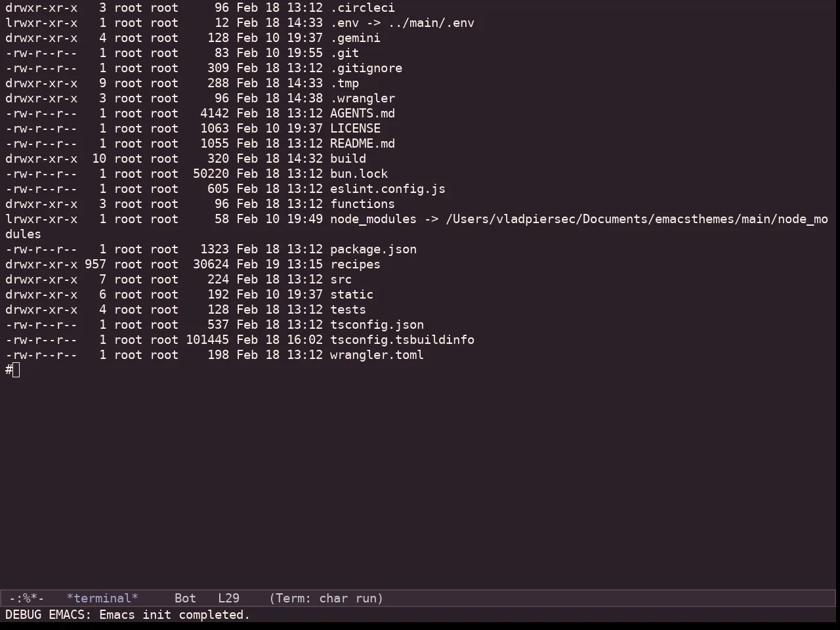Image resolution: width=840 pixels, height=630 pixels.
Task: Click the DEBUG EMACS message in echo area
Action: [127, 615]
